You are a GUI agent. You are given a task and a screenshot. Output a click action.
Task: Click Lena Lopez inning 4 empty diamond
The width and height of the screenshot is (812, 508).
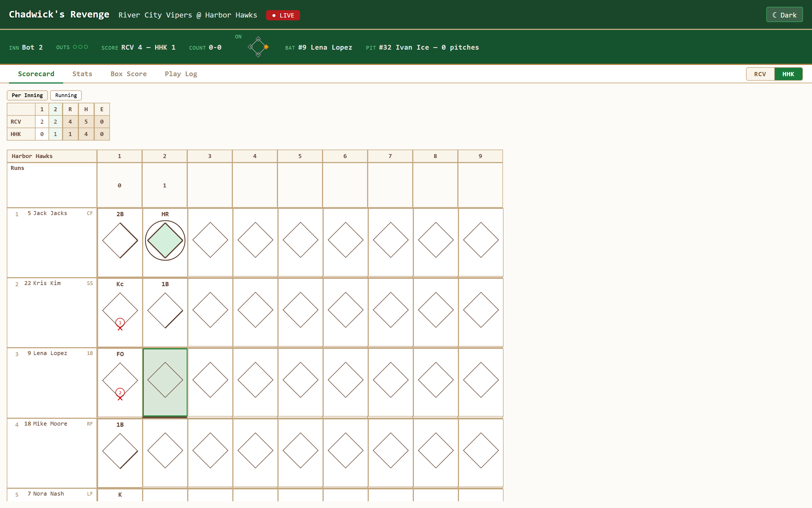[255, 380]
